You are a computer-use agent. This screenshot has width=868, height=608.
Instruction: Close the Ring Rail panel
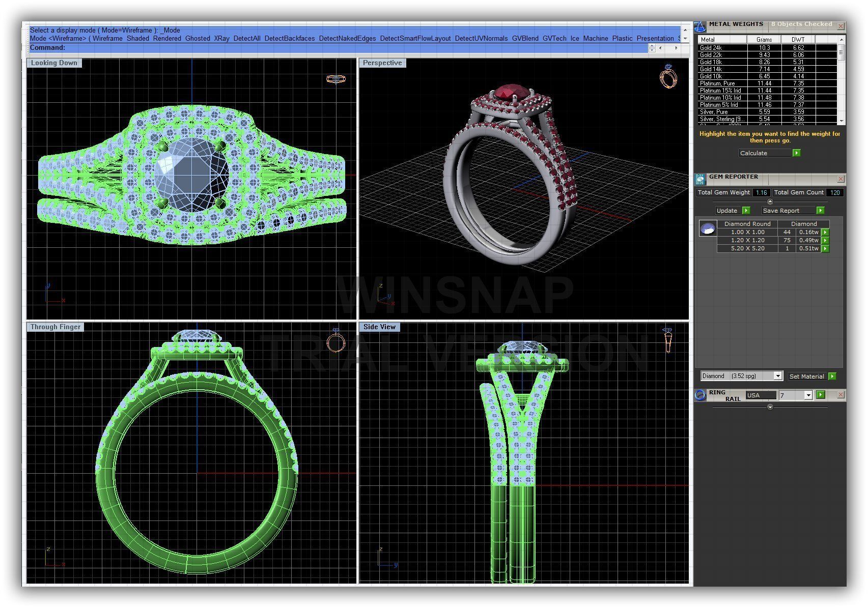[x=841, y=395]
